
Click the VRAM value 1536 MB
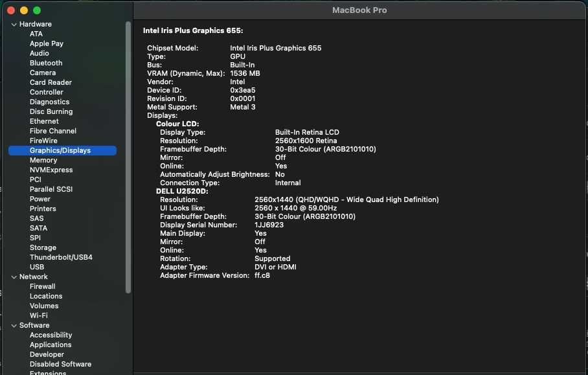pos(245,73)
